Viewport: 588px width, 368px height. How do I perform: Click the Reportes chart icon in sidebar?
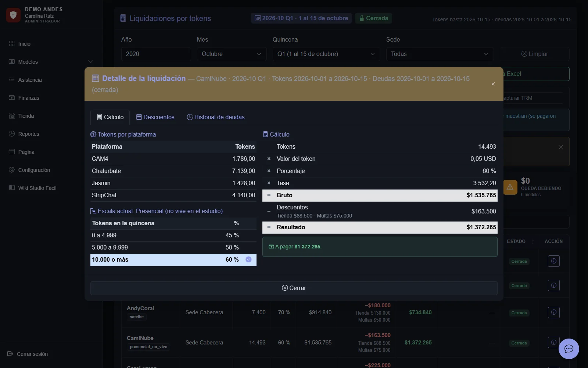coord(12,134)
